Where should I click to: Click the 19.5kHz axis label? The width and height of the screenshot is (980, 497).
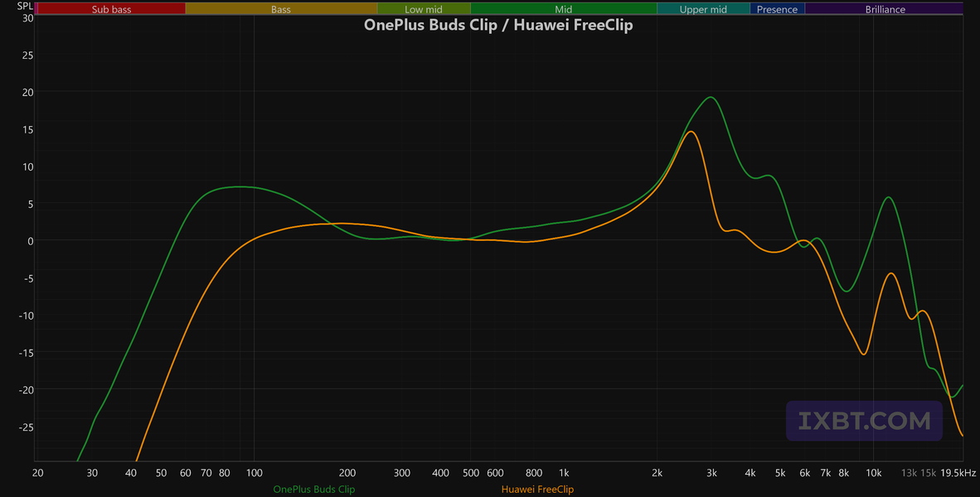coord(958,473)
